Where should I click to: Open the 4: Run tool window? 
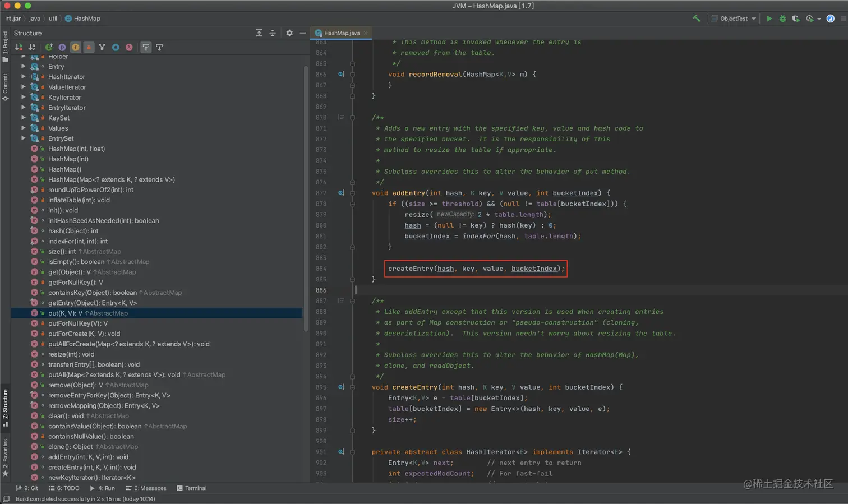(x=102, y=488)
